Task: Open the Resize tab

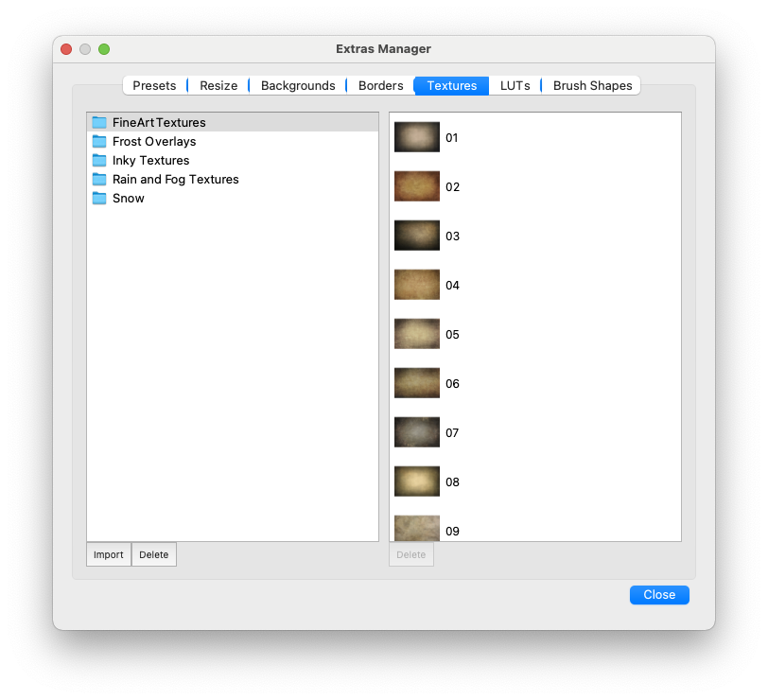Action: [218, 85]
